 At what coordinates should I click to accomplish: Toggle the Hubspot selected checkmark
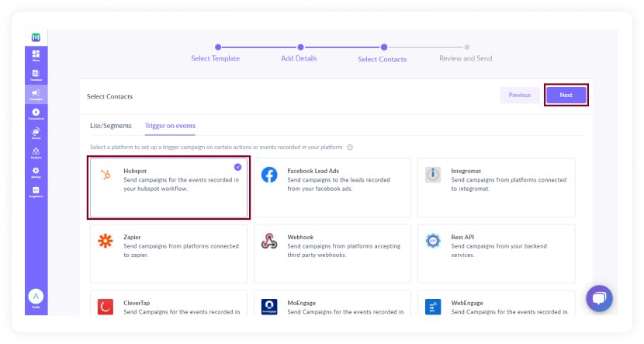coord(237,167)
